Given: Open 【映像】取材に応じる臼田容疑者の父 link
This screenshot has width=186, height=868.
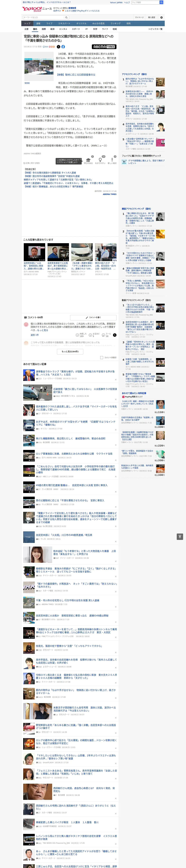Looking at the screenshot, I should pos(76,75).
